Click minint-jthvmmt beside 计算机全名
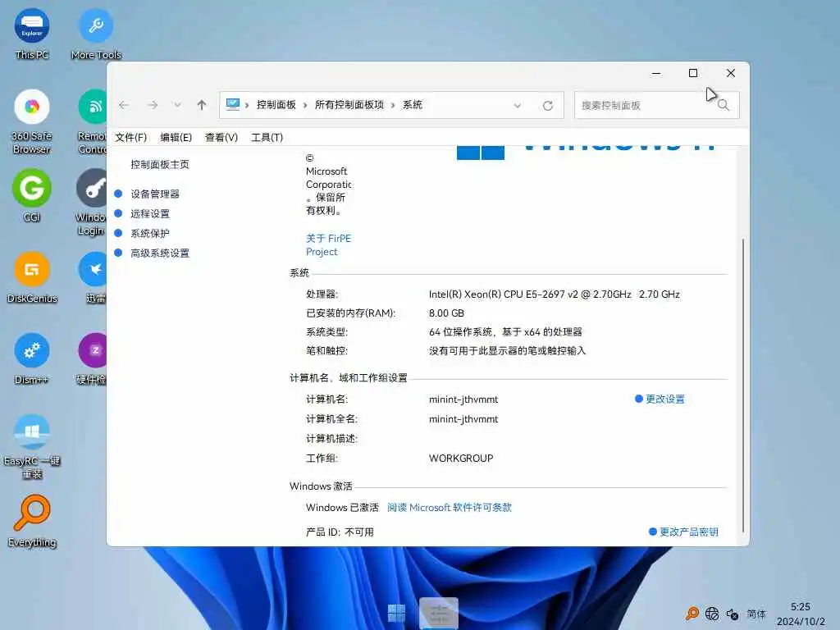Viewport: 840px width, 630px height. tap(463, 419)
